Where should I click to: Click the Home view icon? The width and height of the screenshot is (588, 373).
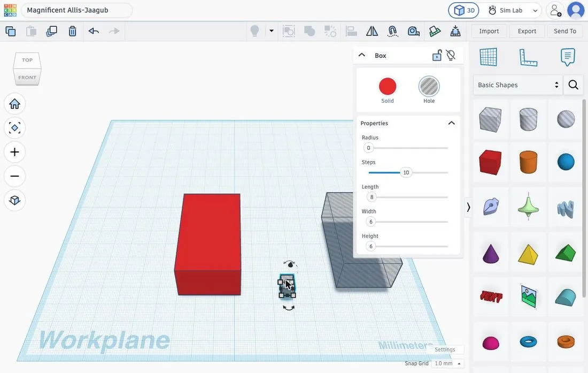click(x=14, y=104)
